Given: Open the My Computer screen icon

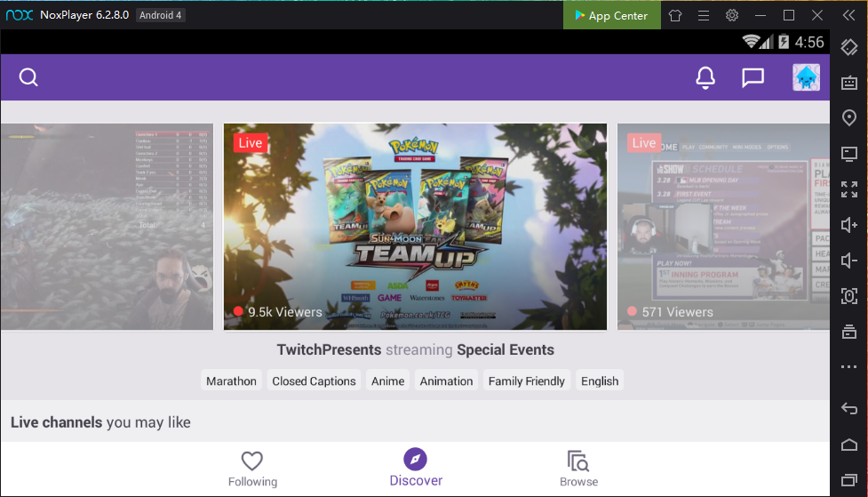Looking at the screenshot, I should tap(848, 154).
